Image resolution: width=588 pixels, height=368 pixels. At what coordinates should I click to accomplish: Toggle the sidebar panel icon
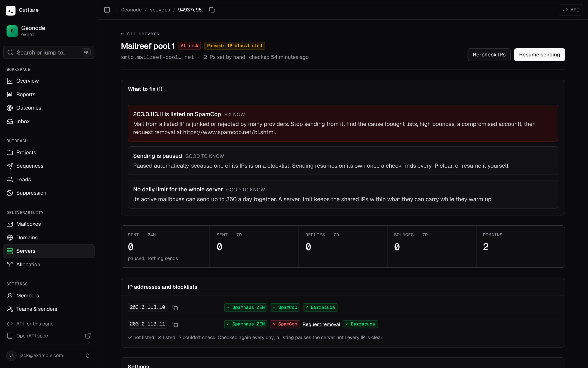tap(107, 10)
